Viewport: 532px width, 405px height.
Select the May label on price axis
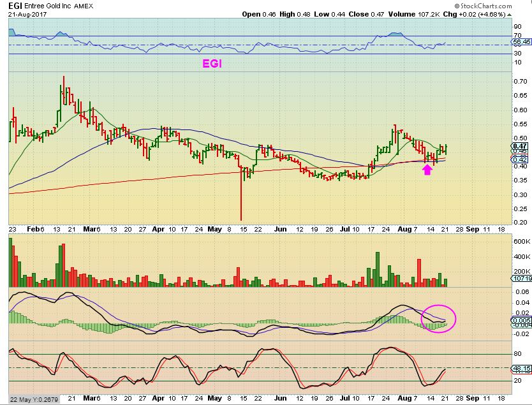coord(214,229)
